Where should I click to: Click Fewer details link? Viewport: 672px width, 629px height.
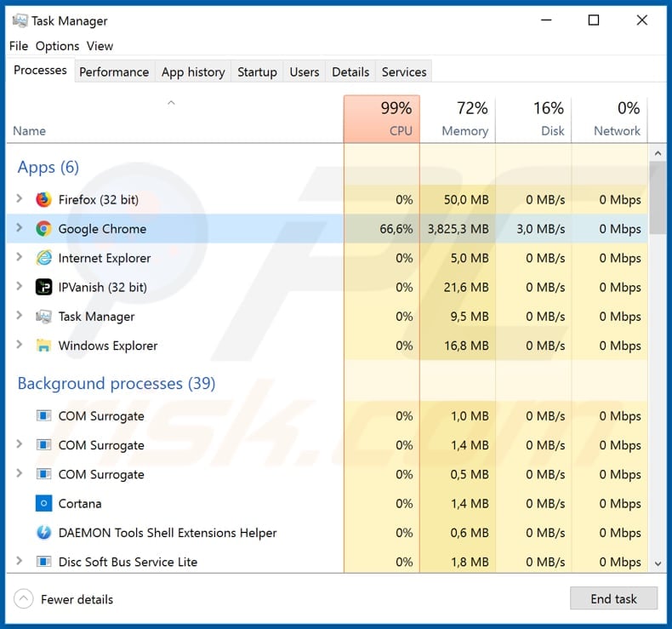tap(77, 599)
